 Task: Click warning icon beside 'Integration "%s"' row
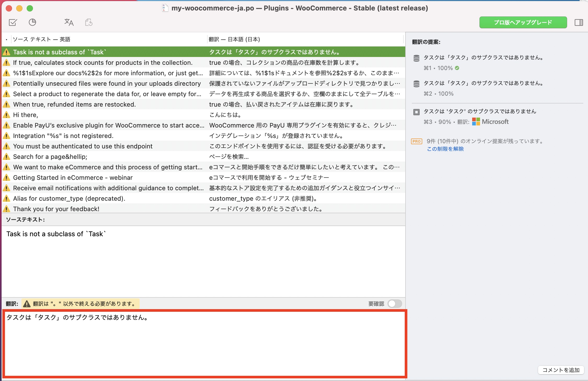(x=7, y=136)
